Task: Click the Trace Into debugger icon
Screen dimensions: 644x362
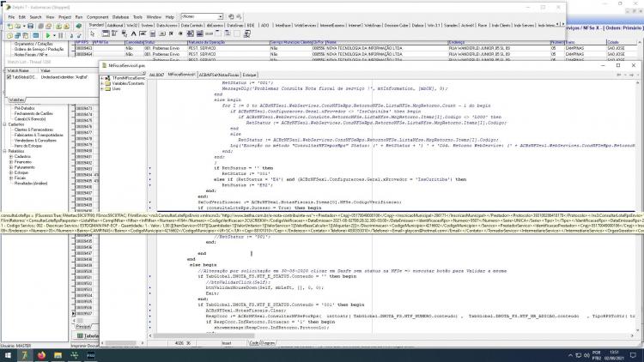Action: click(71, 36)
